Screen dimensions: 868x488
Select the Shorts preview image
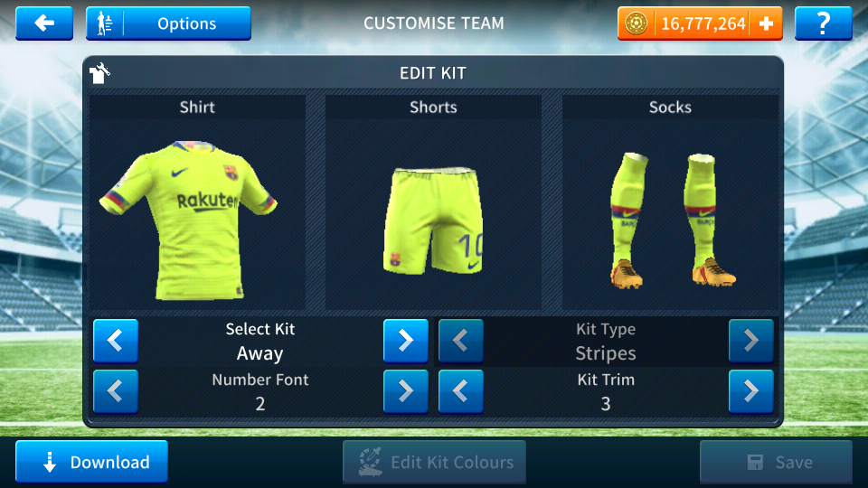coord(433,221)
